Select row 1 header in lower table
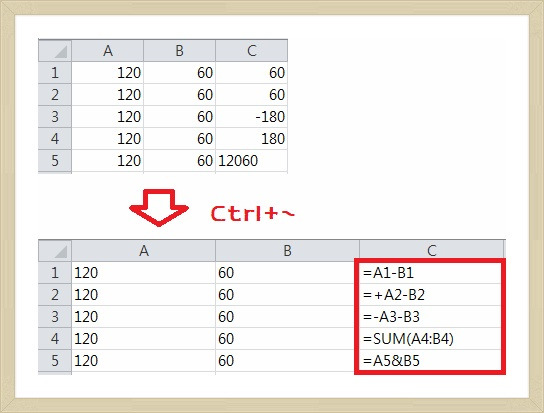Screen dimensions: 544x413 pyautogui.click(x=55, y=272)
